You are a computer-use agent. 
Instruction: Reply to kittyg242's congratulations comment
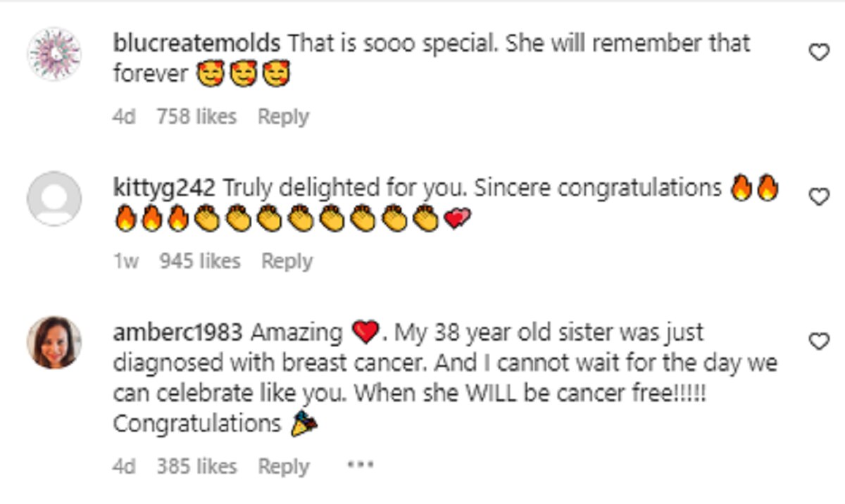287,261
